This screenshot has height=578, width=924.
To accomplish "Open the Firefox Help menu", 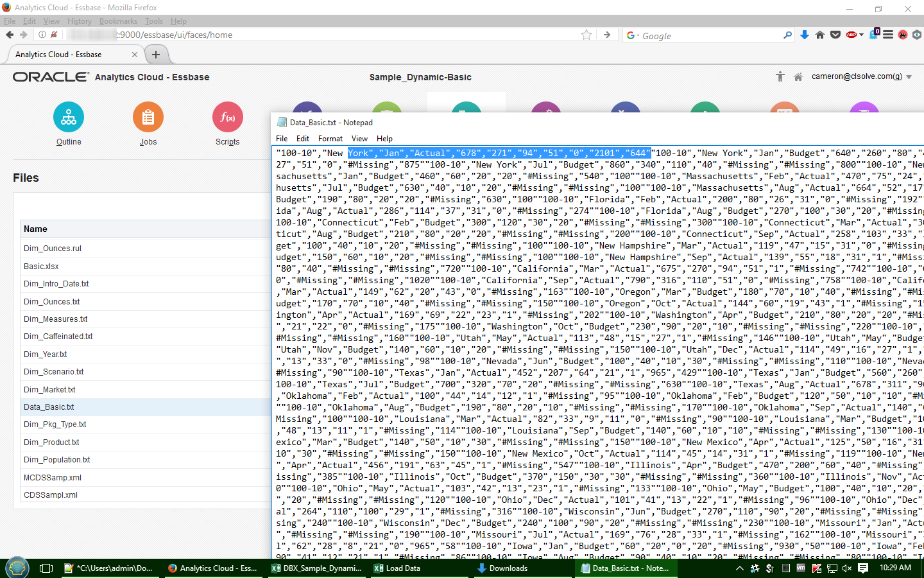I will 178,21.
